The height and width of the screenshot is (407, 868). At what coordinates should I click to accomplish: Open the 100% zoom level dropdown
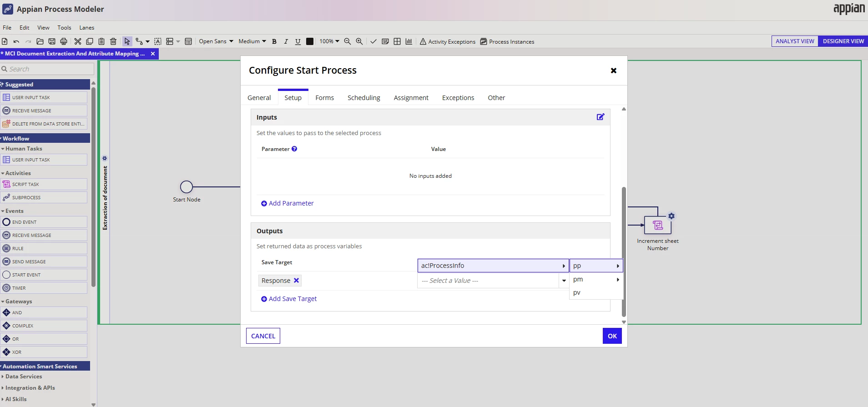pos(329,41)
